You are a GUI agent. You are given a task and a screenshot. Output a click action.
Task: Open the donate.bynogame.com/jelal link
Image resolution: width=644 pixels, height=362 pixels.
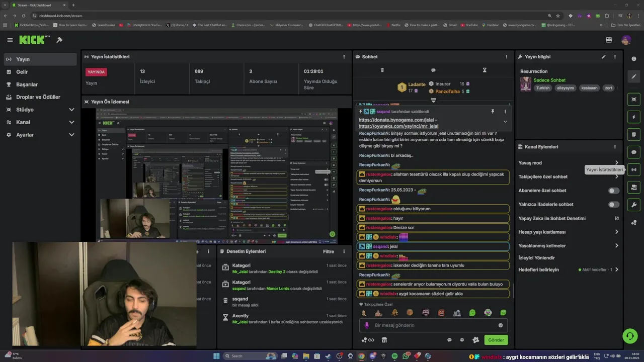pyautogui.click(x=396, y=121)
